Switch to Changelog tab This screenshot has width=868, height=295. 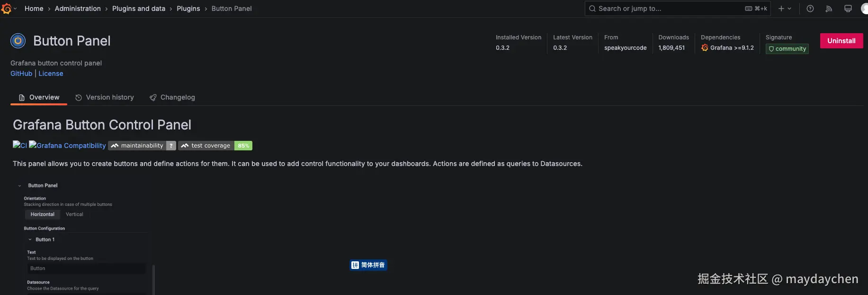point(172,97)
